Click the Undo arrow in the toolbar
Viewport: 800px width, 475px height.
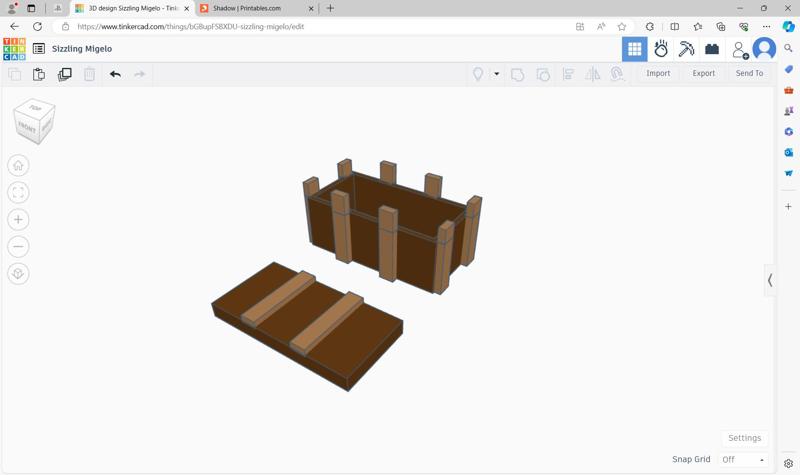(x=115, y=74)
